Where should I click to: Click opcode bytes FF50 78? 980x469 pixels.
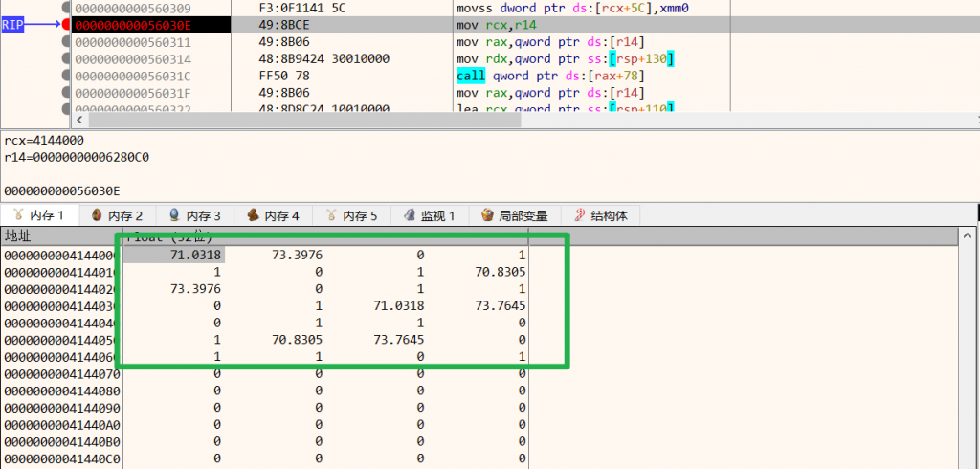pyautogui.click(x=284, y=77)
